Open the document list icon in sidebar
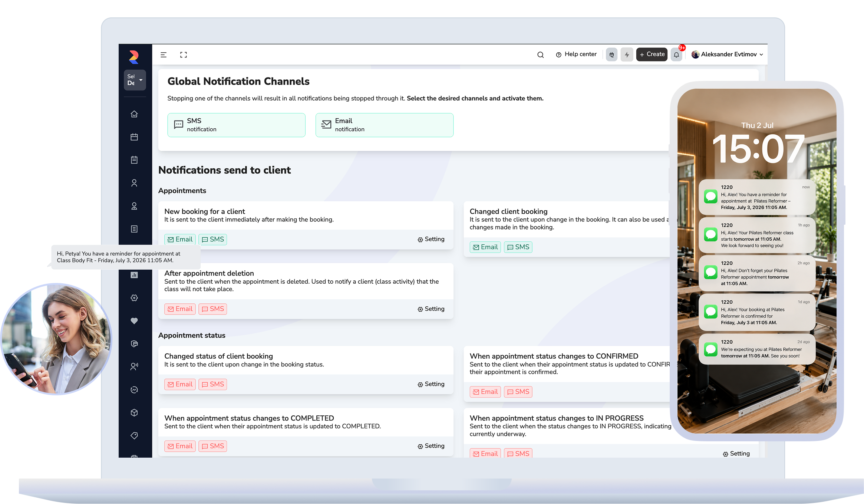This screenshot has height=504, width=864. pyautogui.click(x=134, y=229)
